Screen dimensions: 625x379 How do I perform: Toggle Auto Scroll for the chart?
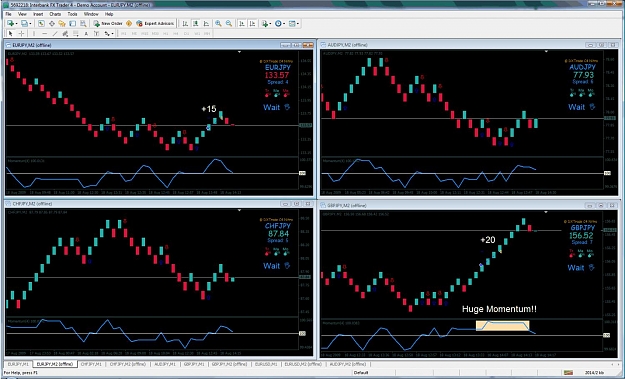(x=242, y=24)
